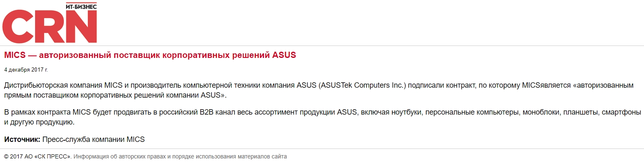Click the date 4 декабря 2017 г.
The image size is (644, 163).
point(26,70)
